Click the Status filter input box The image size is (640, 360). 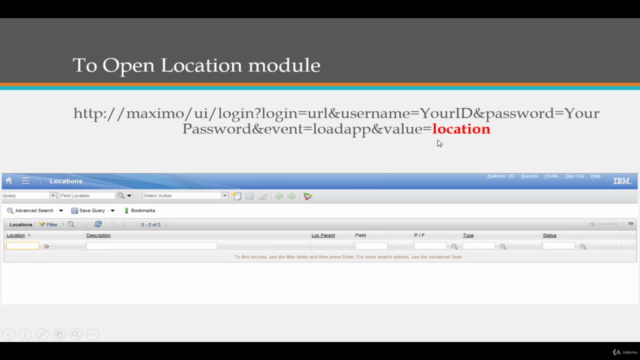tap(558, 246)
